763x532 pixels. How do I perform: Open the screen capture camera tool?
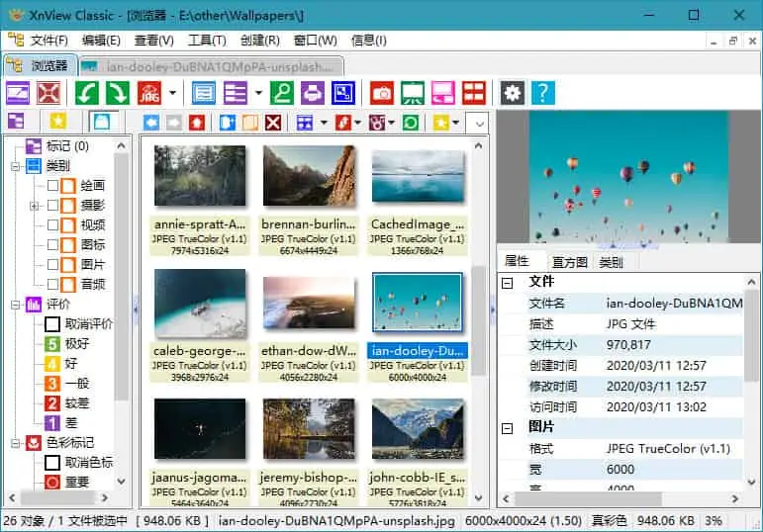click(x=381, y=93)
